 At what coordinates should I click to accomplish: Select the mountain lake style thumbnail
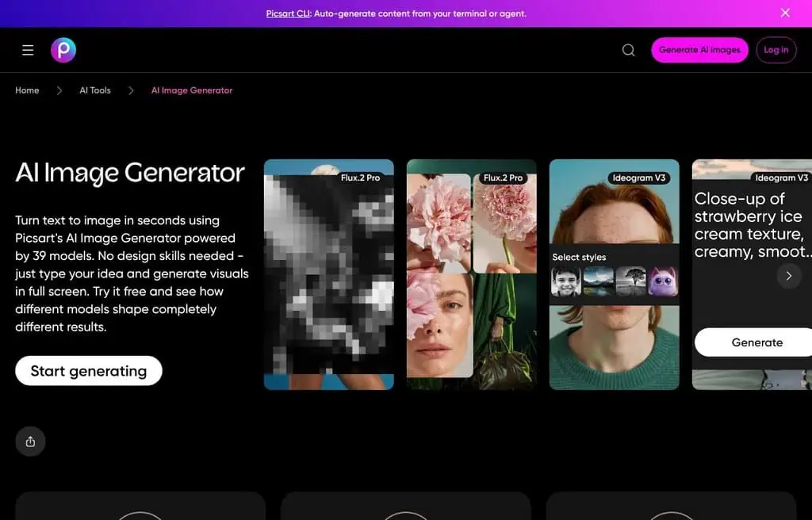[598, 281]
